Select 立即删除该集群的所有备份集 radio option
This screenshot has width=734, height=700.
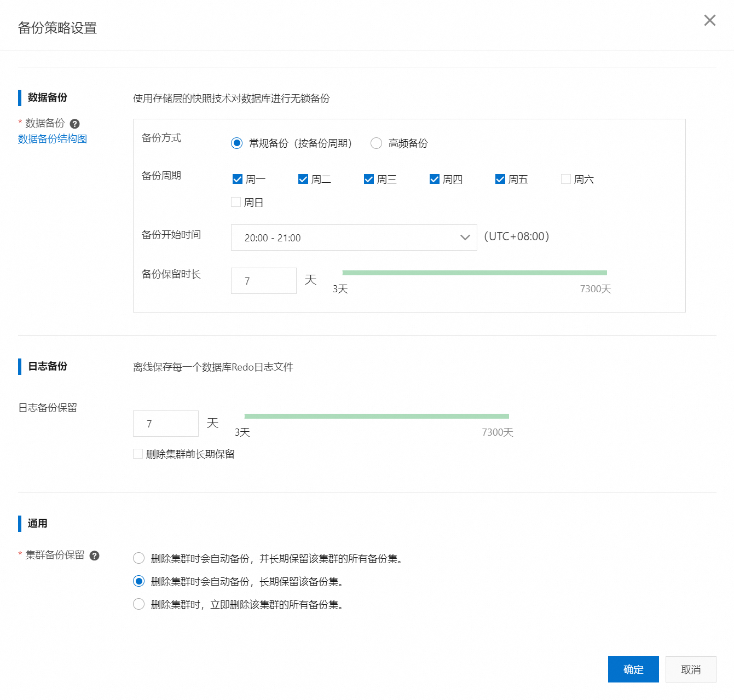[139, 604]
